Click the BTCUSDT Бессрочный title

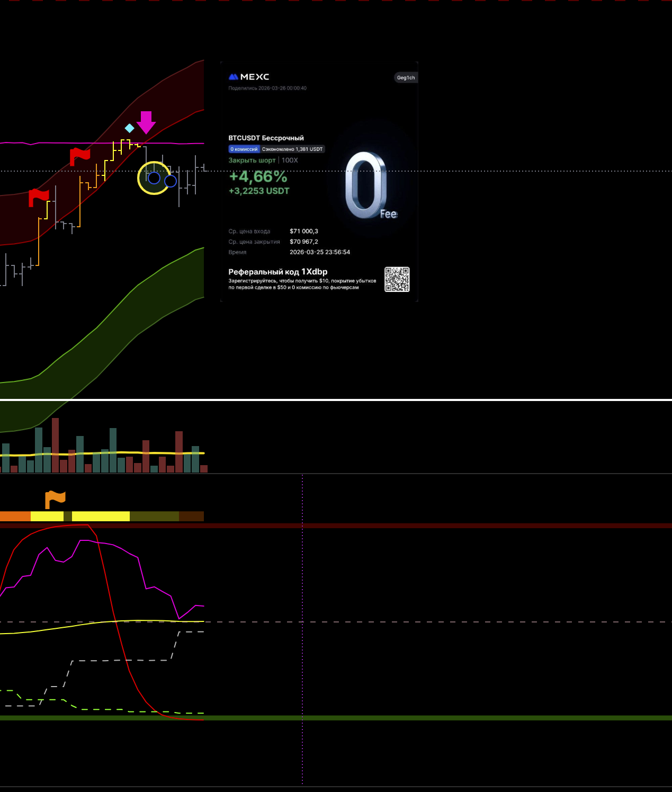[x=266, y=138]
